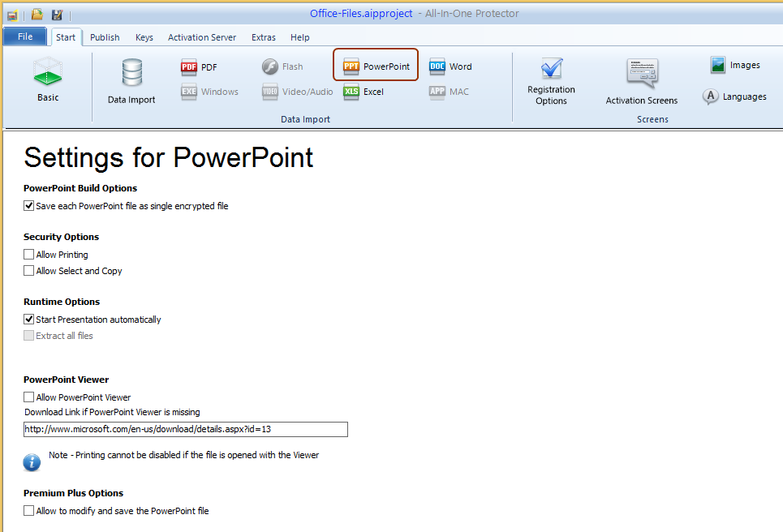The image size is (783, 532).
Task: Switch to the Activation Server tab
Action: (202, 37)
